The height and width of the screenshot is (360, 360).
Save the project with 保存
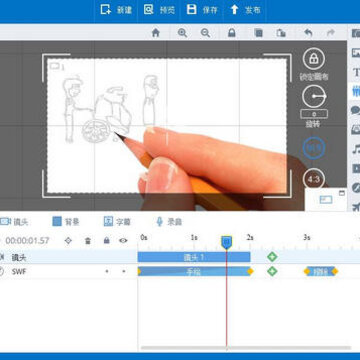coord(202,10)
